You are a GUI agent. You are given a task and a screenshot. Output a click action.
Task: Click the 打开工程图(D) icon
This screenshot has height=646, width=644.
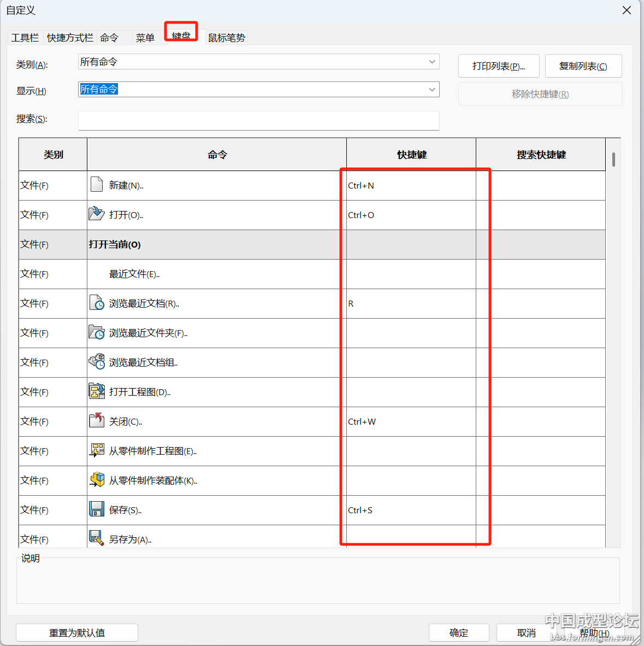point(97,391)
